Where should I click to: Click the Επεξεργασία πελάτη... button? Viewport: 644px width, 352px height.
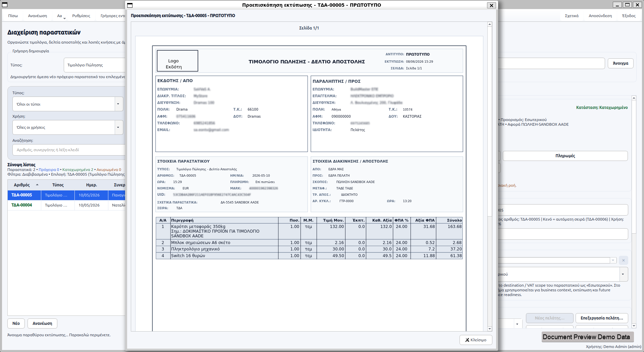[602, 318]
